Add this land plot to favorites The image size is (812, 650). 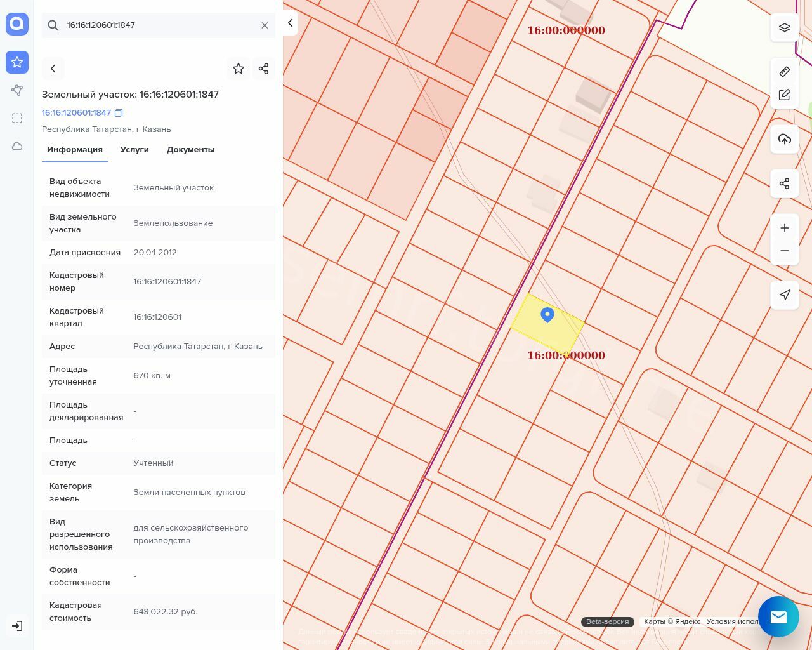(239, 69)
